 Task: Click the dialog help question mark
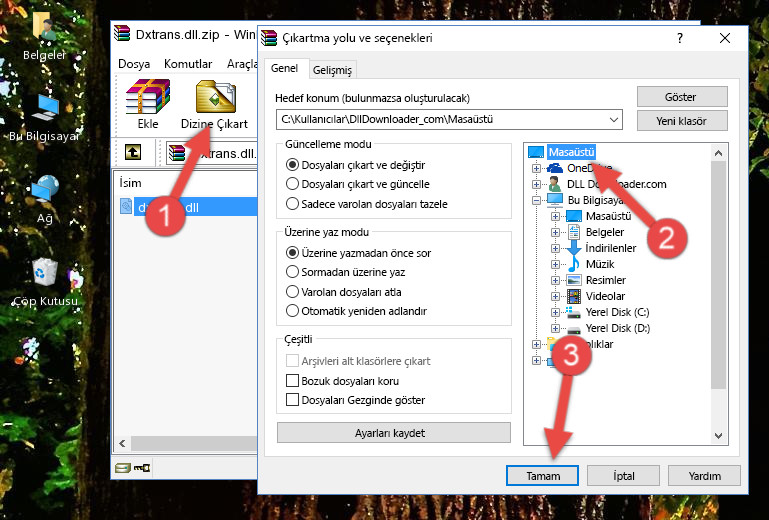[x=680, y=38]
